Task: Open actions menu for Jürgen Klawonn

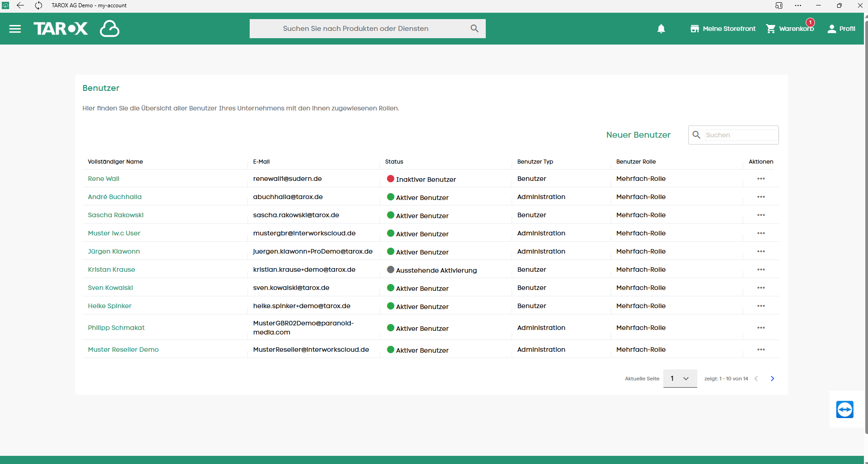Action: tap(761, 251)
